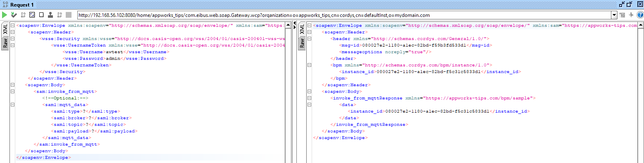Click the empty square toolbar icon
This screenshot has width=644, height=163.
[41, 15]
